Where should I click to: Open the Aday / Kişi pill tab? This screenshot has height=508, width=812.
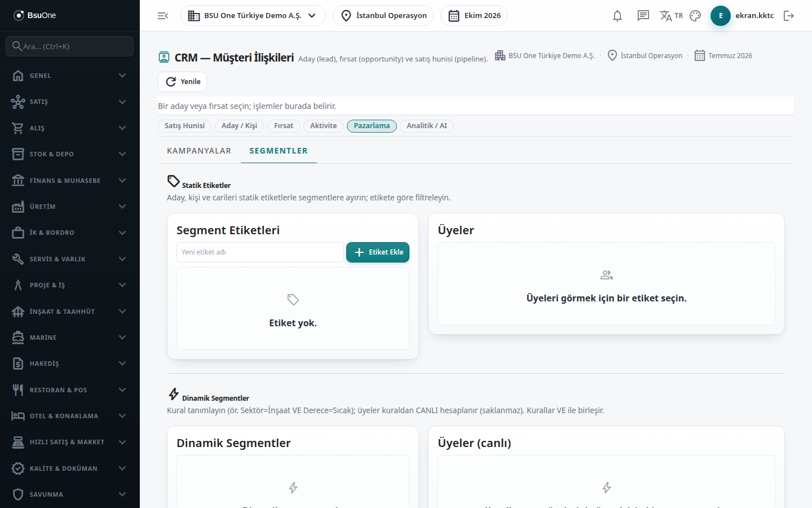click(239, 126)
